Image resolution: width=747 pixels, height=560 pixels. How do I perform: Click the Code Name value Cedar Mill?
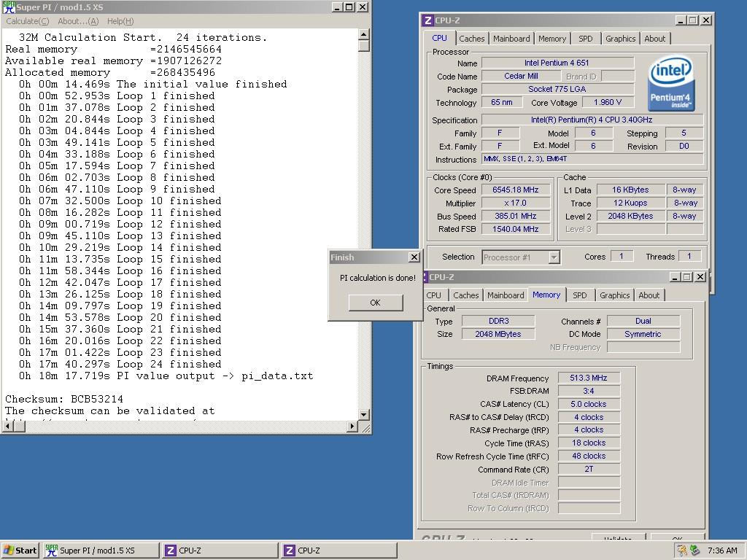pos(521,76)
